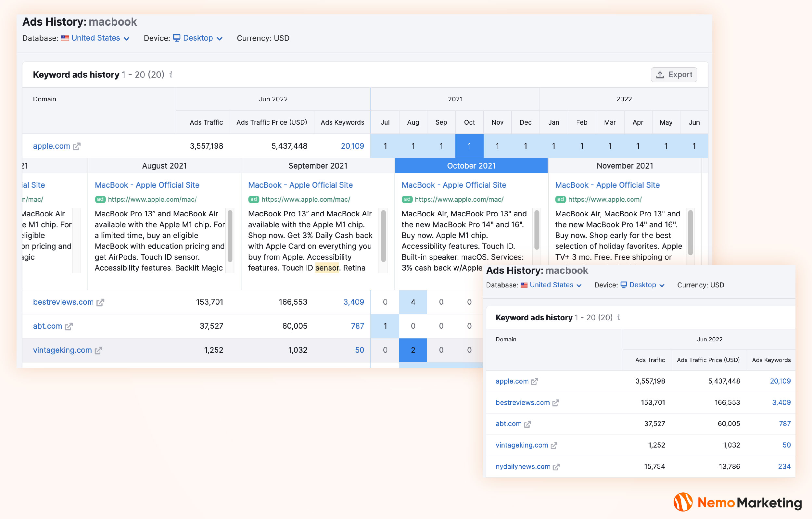Click the Export button
The width and height of the screenshot is (812, 519).
674,74
